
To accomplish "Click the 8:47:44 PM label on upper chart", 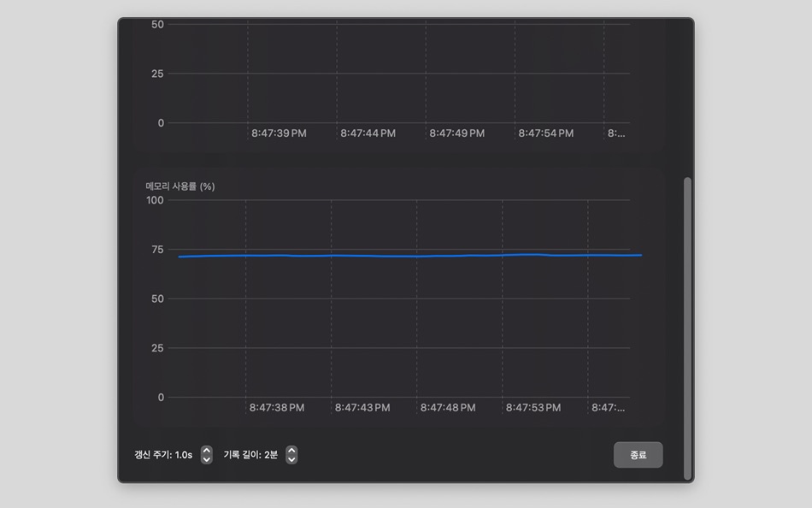I will pos(368,133).
